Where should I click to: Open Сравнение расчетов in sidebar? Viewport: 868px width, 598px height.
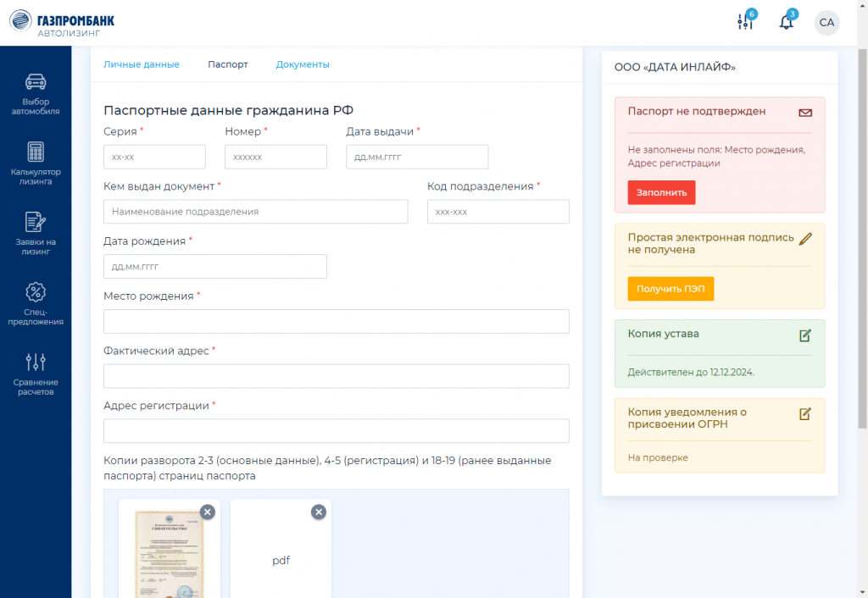click(x=36, y=374)
